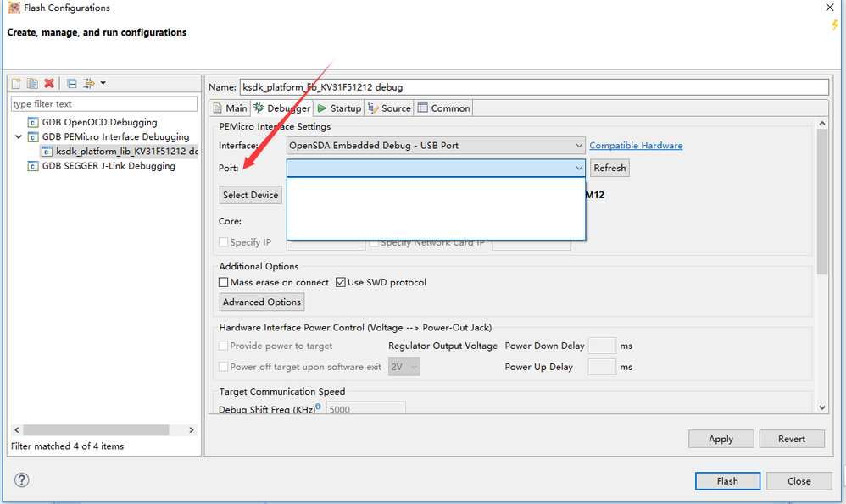Switch to the Main tab
The height and width of the screenshot is (504, 846).
231,108
